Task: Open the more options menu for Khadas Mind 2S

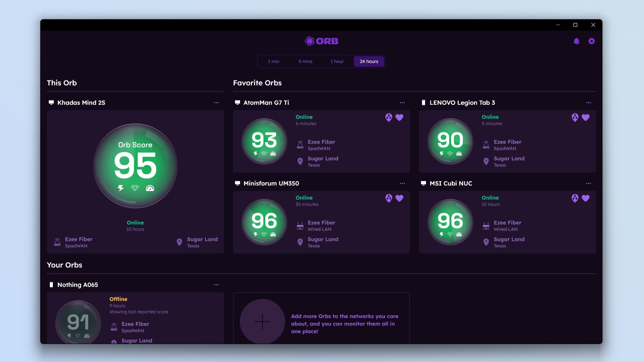Action: pyautogui.click(x=216, y=103)
